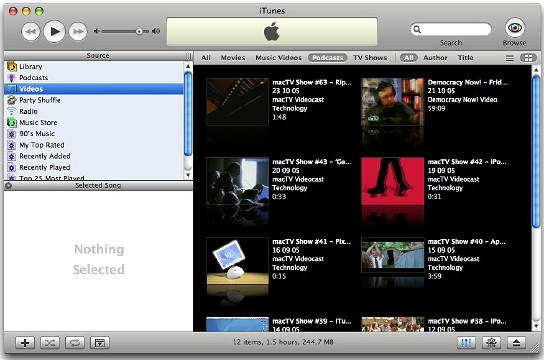Show the All video filter
This screenshot has height=360, width=544.
click(x=206, y=58)
